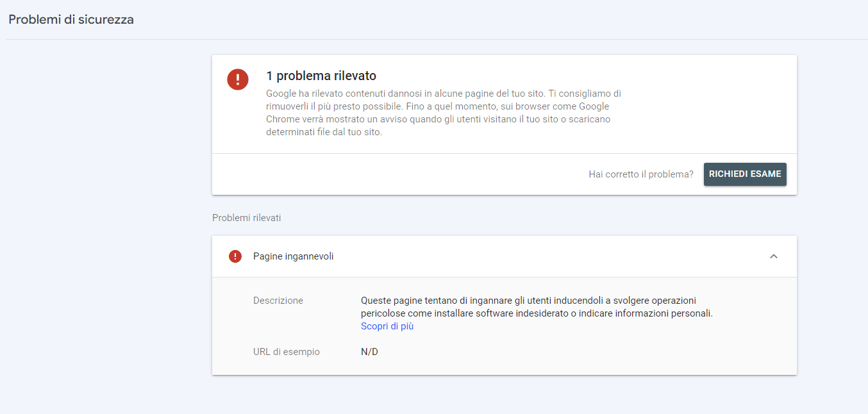868x414 pixels.
Task: Click the security alert symbol near 1 problema rilevato
Action: [238, 80]
